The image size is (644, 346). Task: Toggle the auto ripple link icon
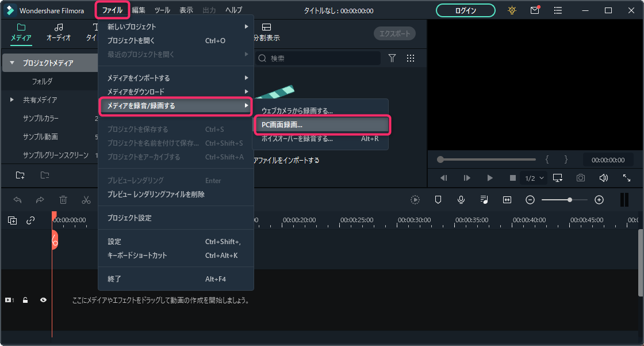[x=30, y=220]
